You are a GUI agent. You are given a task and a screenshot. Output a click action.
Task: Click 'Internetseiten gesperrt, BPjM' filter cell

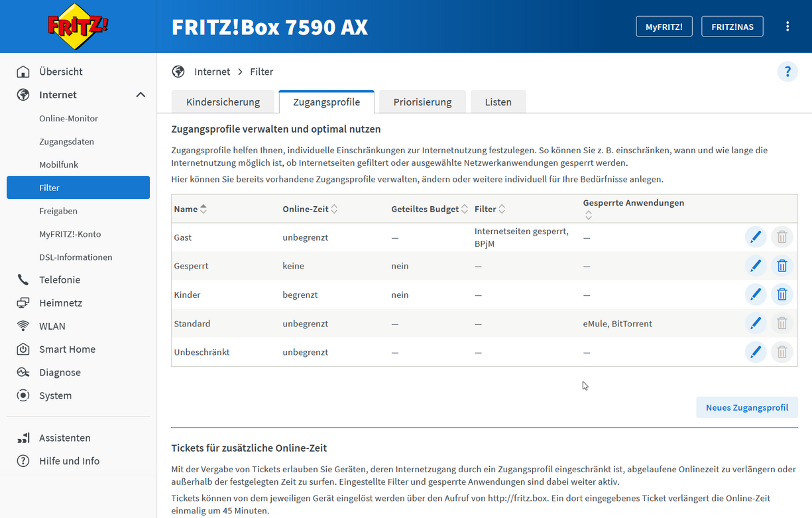[x=522, y=237]
